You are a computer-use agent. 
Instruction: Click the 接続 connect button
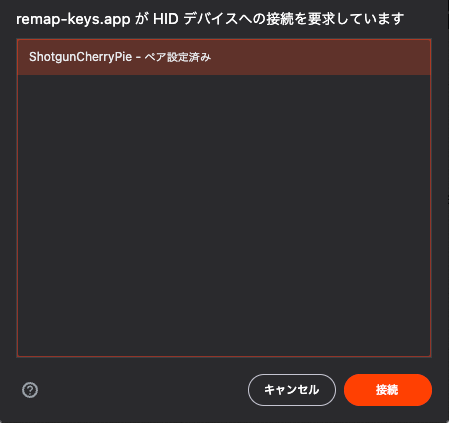(x=388, y=390)
